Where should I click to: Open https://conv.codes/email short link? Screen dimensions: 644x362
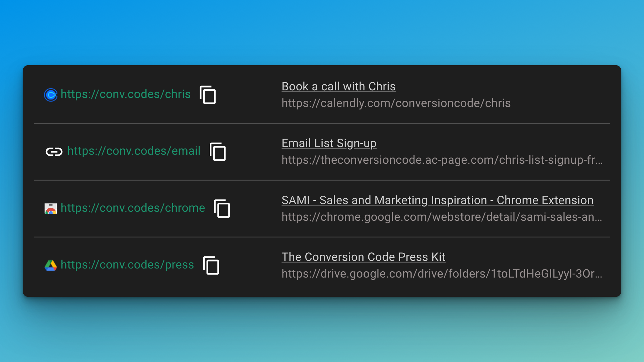click(134, 151)
